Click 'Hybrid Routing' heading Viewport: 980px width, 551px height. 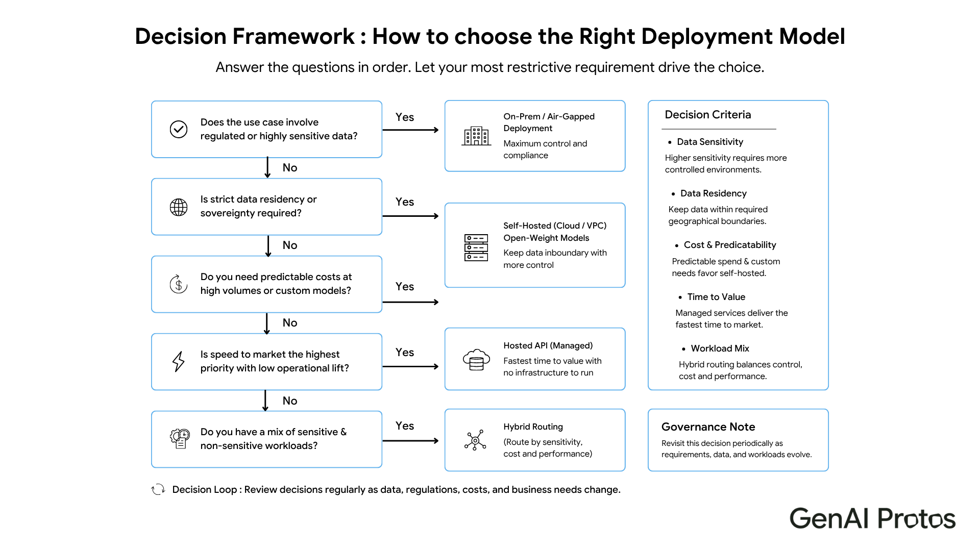533,427
